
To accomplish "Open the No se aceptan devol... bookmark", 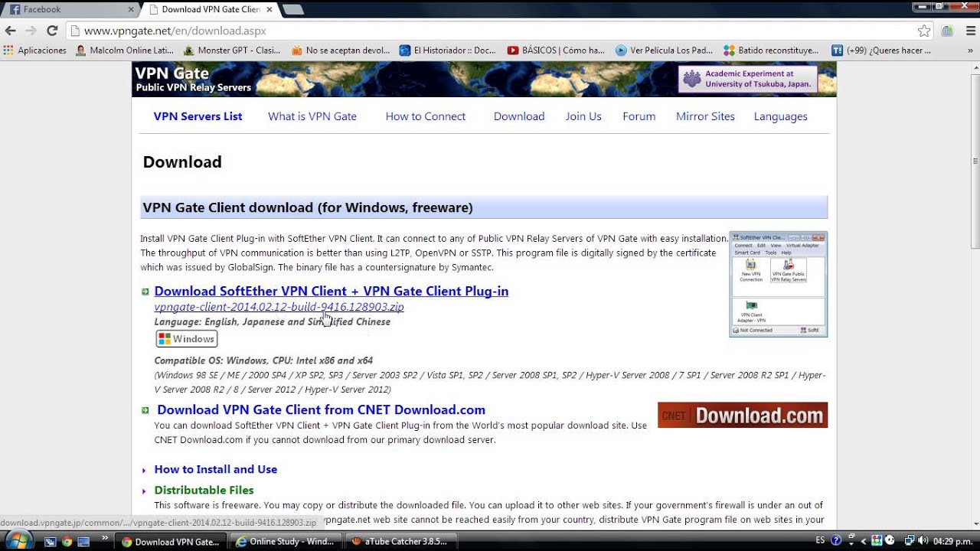I will [341, 51].
